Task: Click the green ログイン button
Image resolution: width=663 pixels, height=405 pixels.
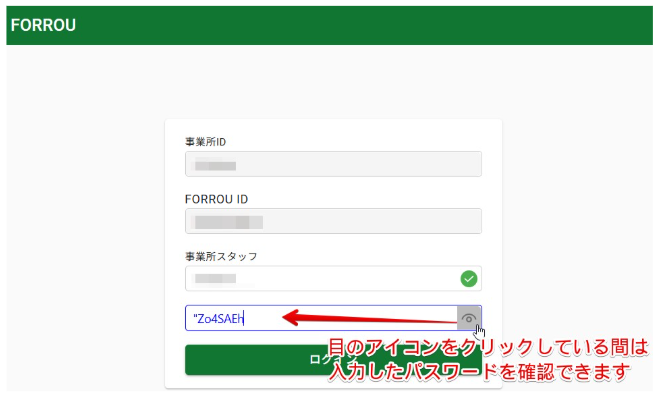Action: tap(333, 360)
